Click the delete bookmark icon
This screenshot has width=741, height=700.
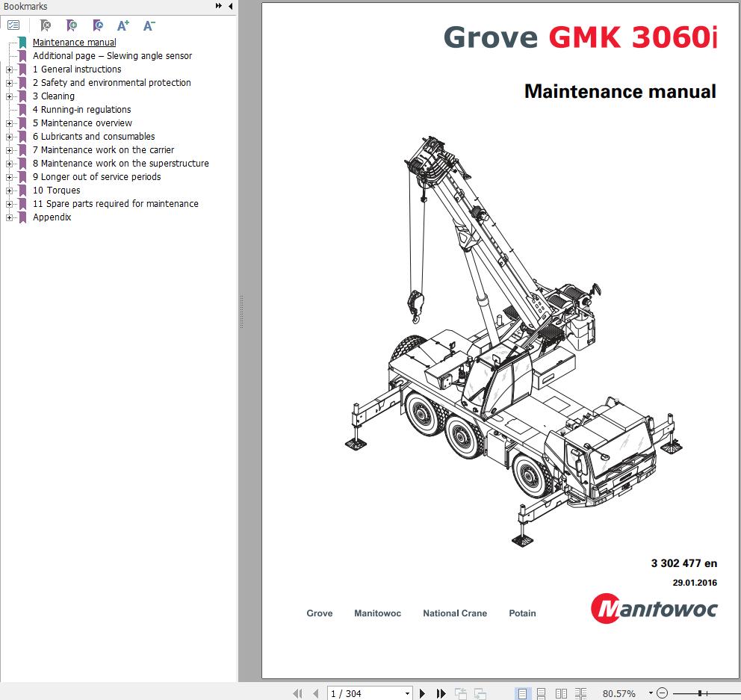[46, 25]
